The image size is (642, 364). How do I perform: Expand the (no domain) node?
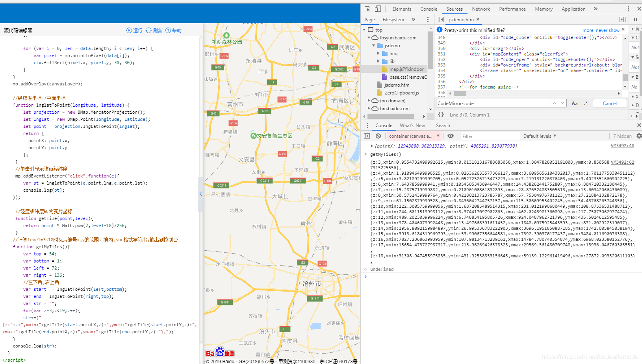point(369,100)
